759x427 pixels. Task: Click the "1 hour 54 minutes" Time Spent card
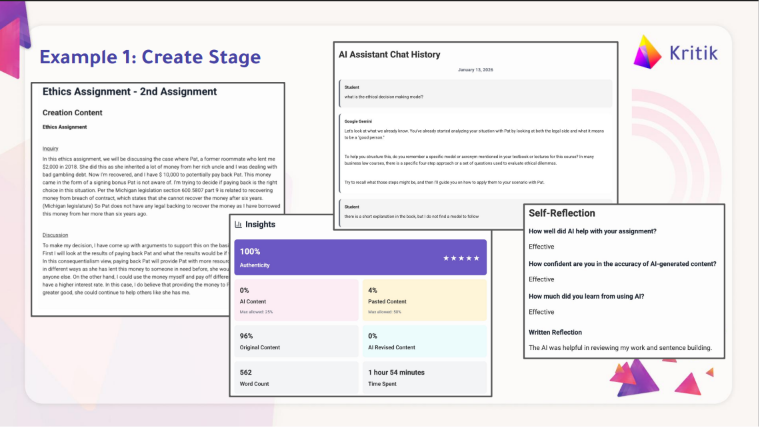click(x=425, y=378)
